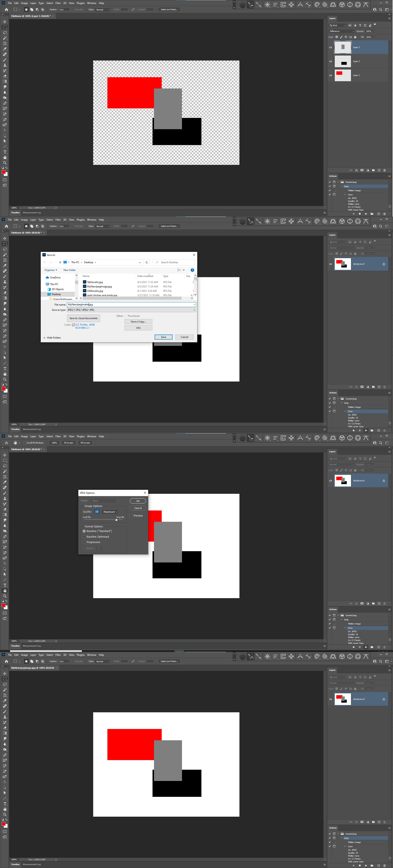Open Filter menu in MyNewJpegImage.jpg window
Viewport: 393px width, 868px height.
click(x=58, y=655)
